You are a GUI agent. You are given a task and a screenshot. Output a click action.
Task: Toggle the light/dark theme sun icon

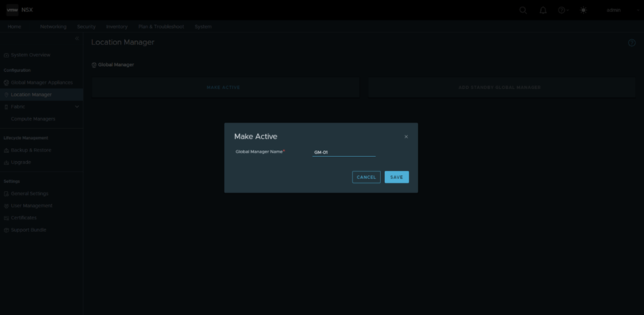583,10
